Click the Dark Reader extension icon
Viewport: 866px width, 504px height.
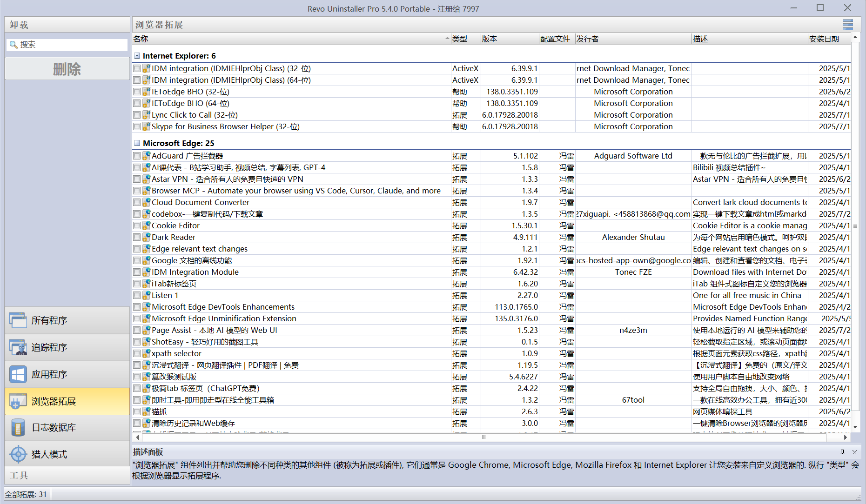pos(146,237)
